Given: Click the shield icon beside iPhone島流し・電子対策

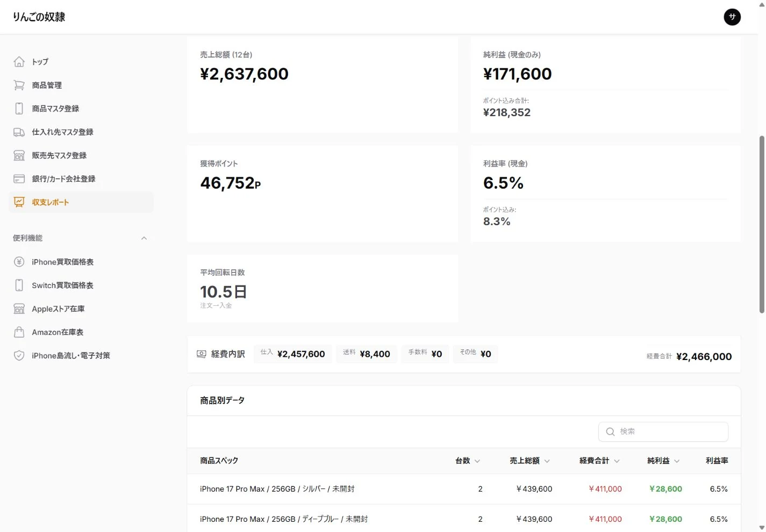Looking at the screenshot, I should coord(19,355).
